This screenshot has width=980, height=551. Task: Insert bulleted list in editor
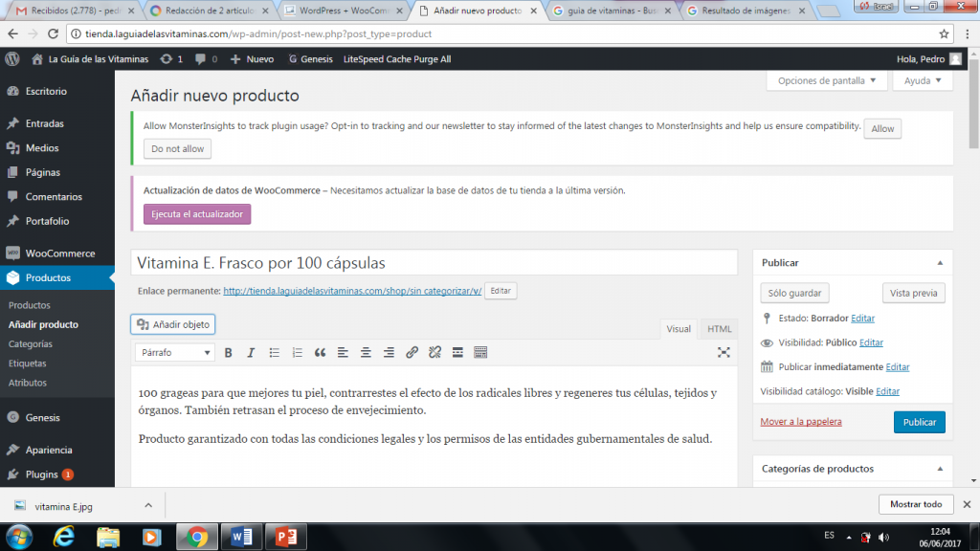click(x=275, y=353)
